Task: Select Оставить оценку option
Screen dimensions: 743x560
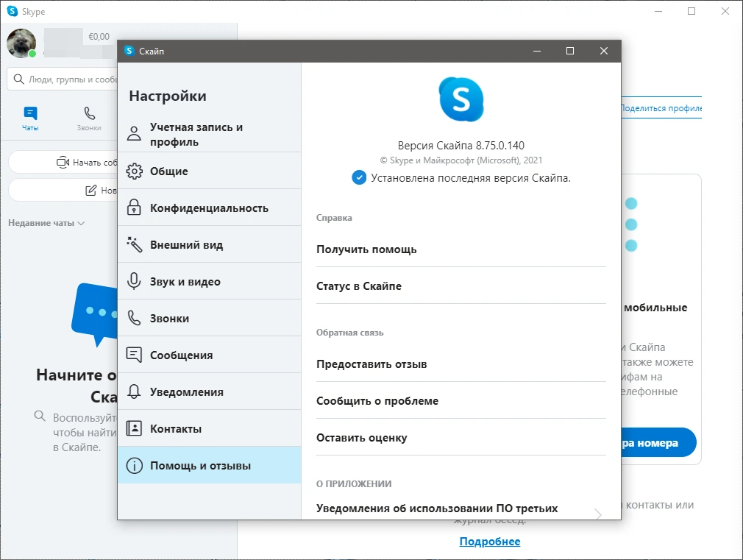Action: (461, 438)
